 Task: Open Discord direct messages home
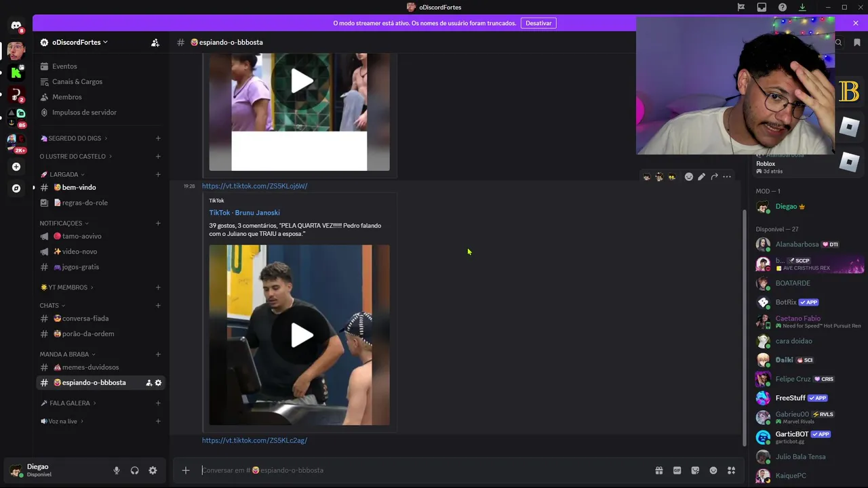[x=16, y=26]
